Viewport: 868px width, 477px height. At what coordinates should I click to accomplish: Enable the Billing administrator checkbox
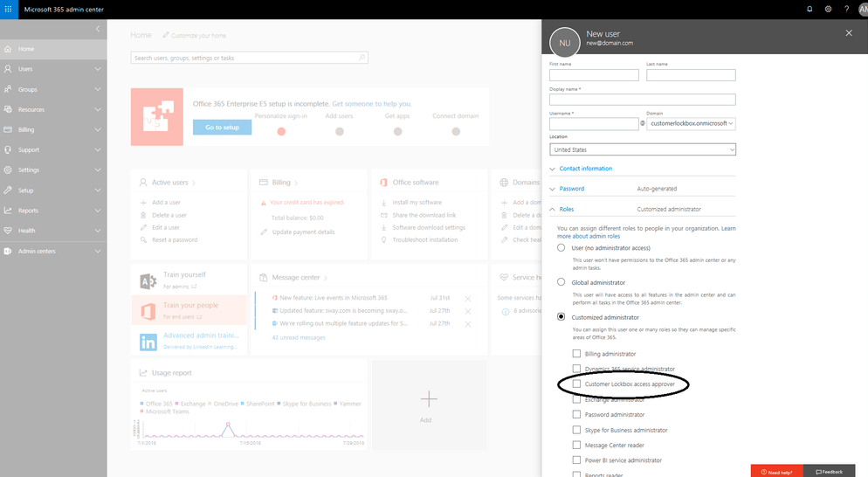coord(576,354)
